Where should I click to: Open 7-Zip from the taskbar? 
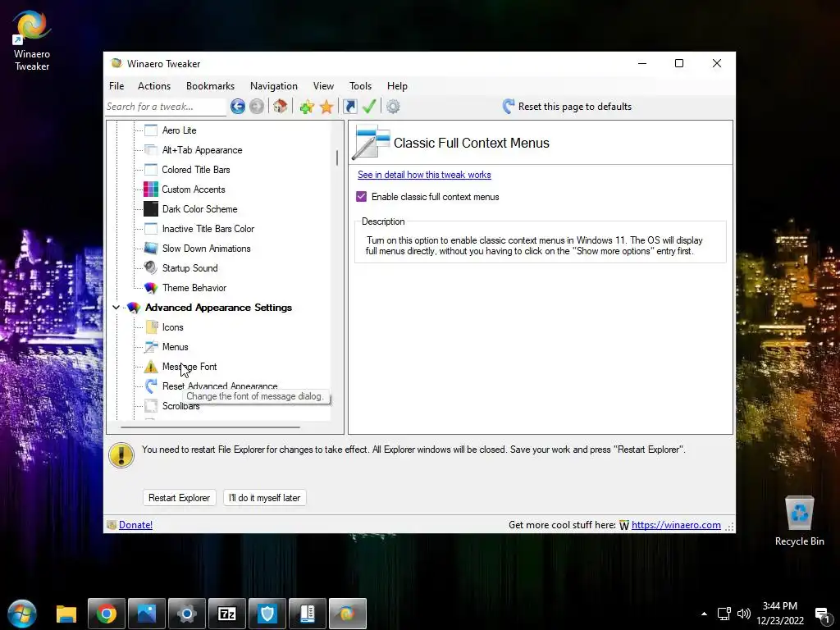pyautogui.click(x=227, y=614)
